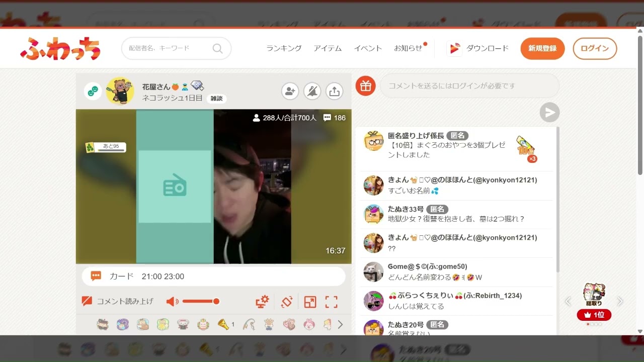Click the あと95 item gauge

(106, 147)
